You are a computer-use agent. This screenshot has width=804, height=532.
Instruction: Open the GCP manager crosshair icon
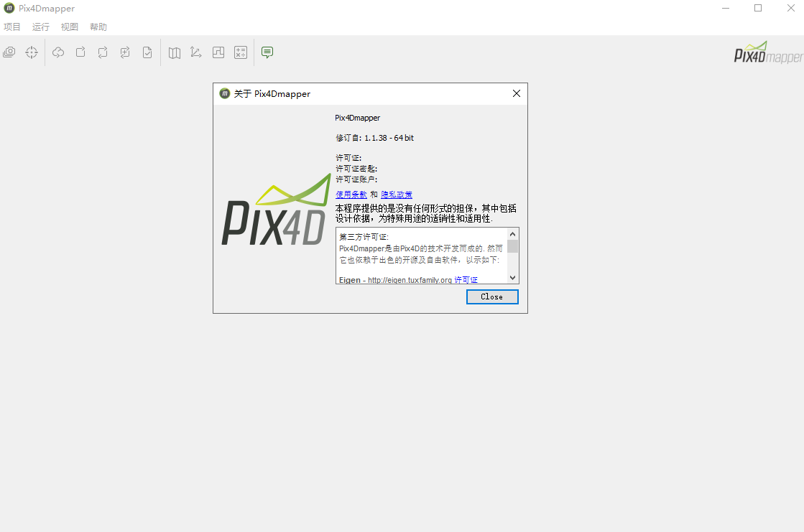coord(32,52)
